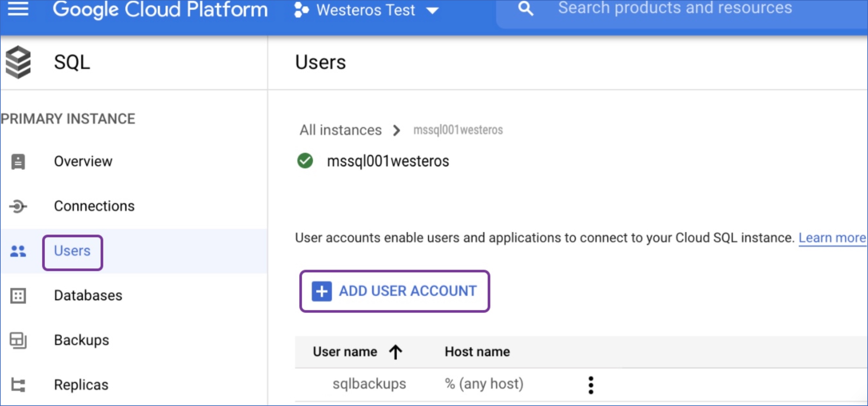The image size is (868, 406).
Task: Click the Overview page icon
Action: click(x=18, y=161)
